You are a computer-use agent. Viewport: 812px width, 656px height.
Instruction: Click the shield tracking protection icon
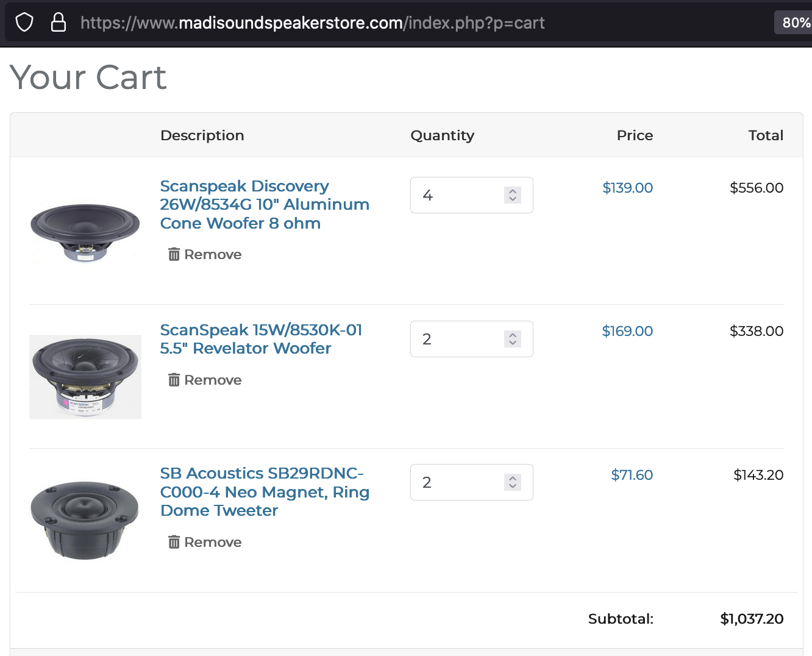[x=24, y=23]
